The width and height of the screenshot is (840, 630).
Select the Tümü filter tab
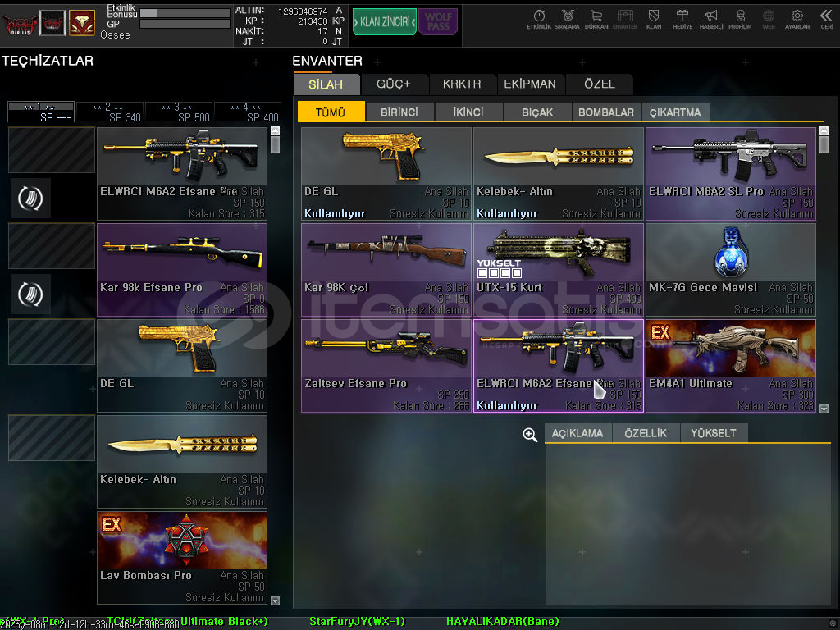[331, 112]
